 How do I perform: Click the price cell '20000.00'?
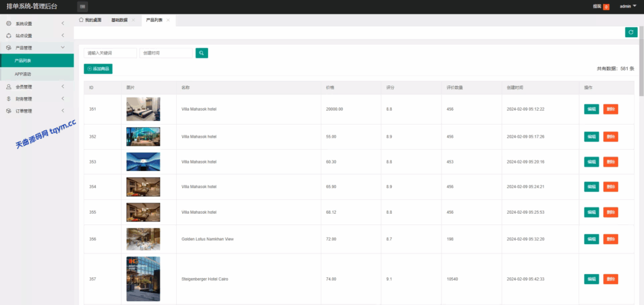[335, 109]
